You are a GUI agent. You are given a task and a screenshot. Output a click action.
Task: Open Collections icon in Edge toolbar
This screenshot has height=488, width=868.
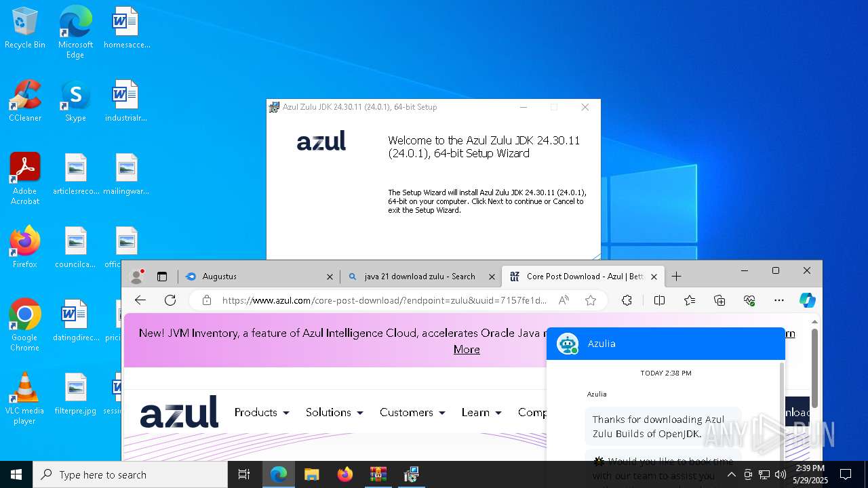tap(719, 300)
